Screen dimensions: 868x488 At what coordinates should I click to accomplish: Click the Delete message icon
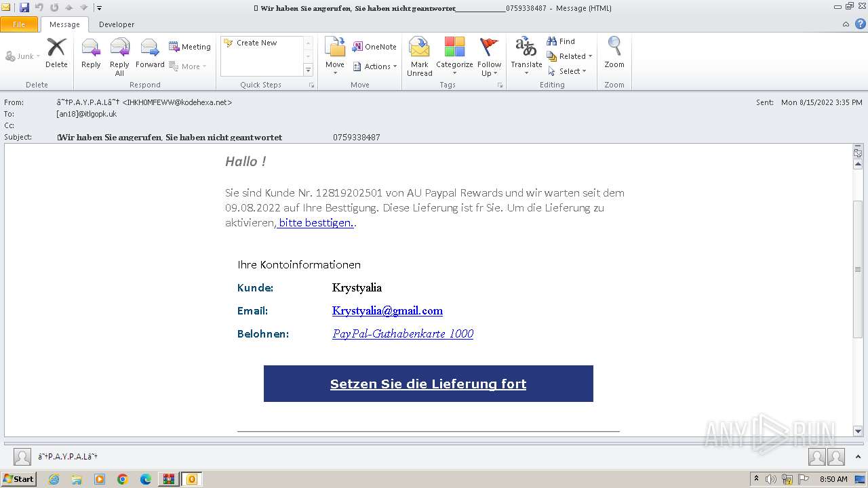coord(56,53)
